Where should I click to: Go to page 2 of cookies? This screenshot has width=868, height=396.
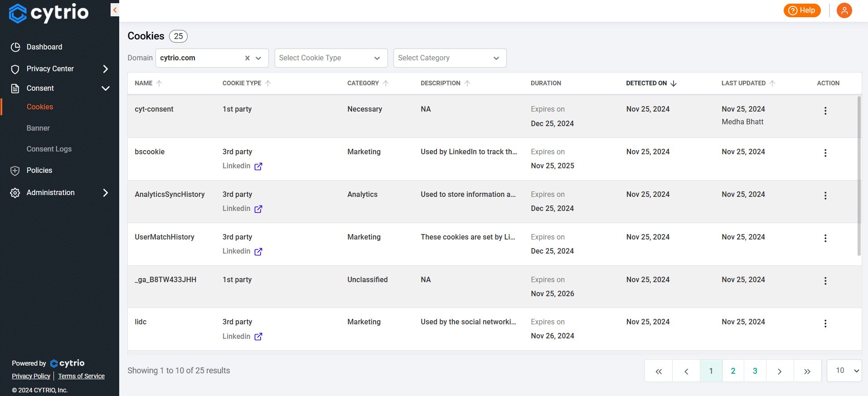[733, 371]
